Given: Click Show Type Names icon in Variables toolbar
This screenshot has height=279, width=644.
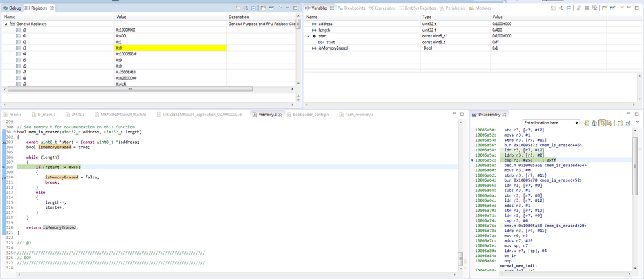Looking at the screenshot, I should (x=553, y=8).
